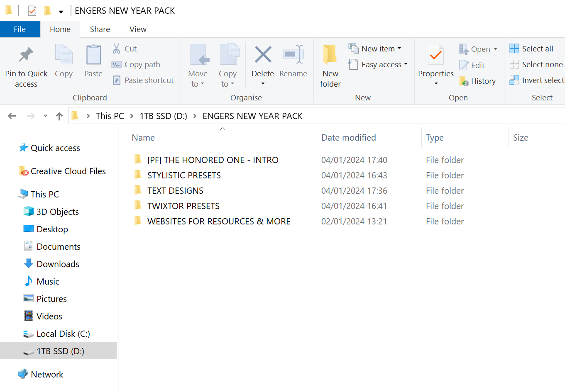
Task: Open the File menu tab
Action: [20, 29]
